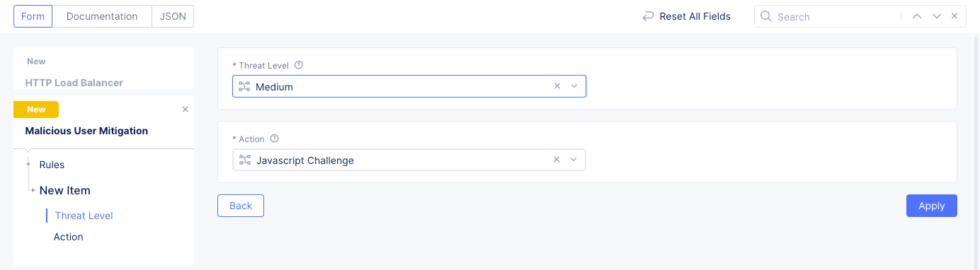Select the Form tab
The image size is (980, 270).
(33, 16)
